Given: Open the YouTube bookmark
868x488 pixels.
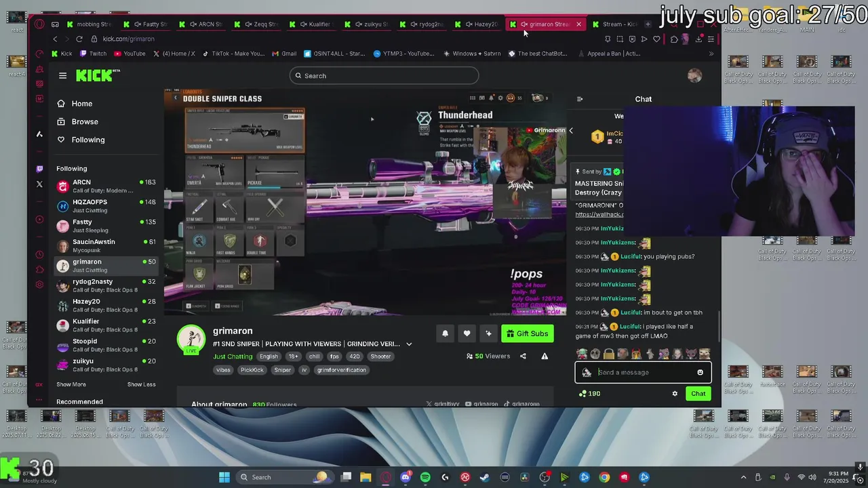Looking at the screenshot, I should 130,54.
